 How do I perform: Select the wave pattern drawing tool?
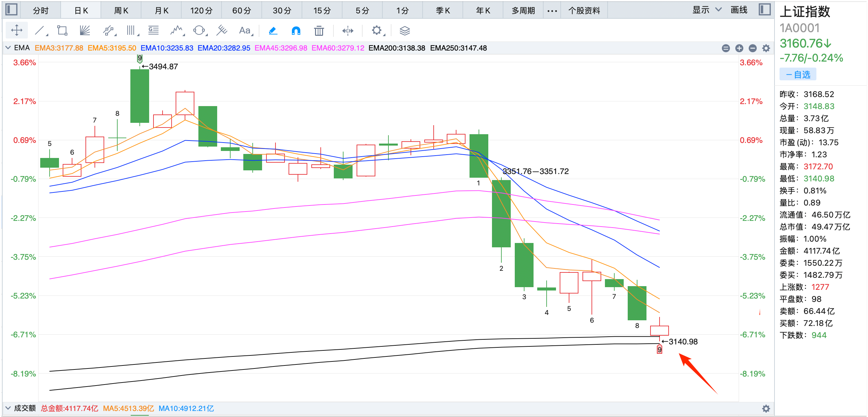click(x=176, y=31)
